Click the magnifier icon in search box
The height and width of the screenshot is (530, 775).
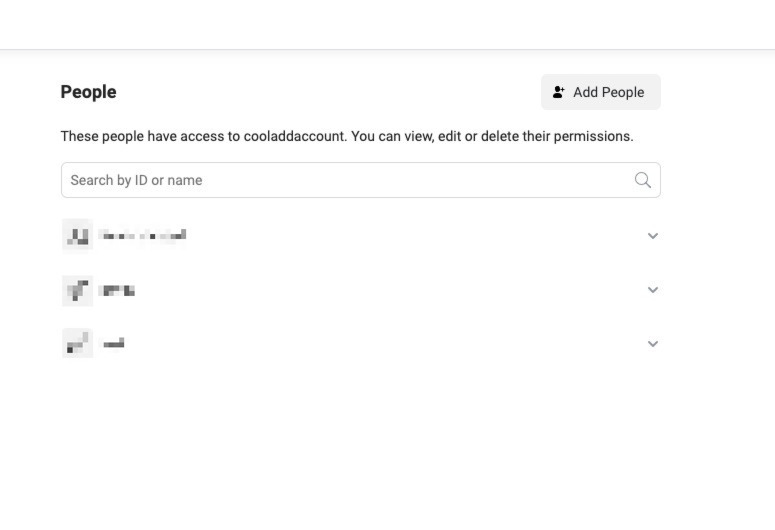pos(642,180)
